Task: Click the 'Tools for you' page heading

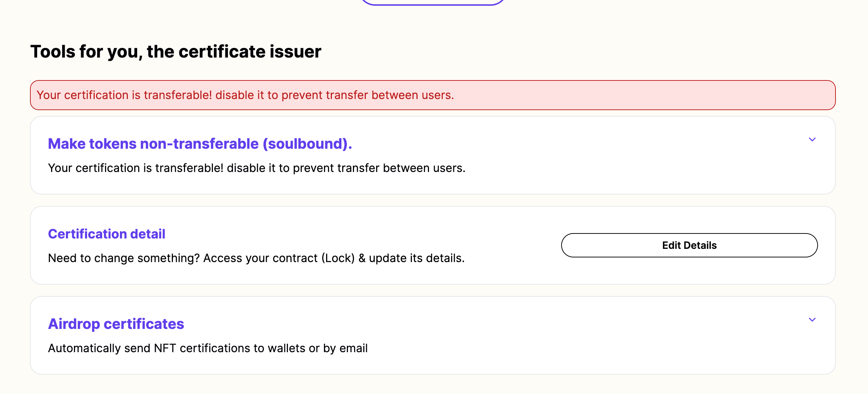Action: click(x=176, y=51)
